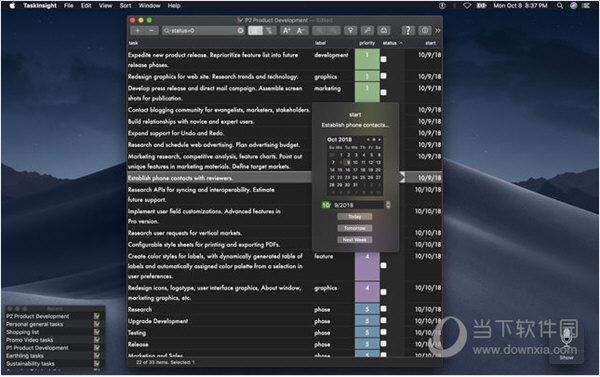Check status box for Expedite new product release
The image size is (600, 377).
point(383,59)
